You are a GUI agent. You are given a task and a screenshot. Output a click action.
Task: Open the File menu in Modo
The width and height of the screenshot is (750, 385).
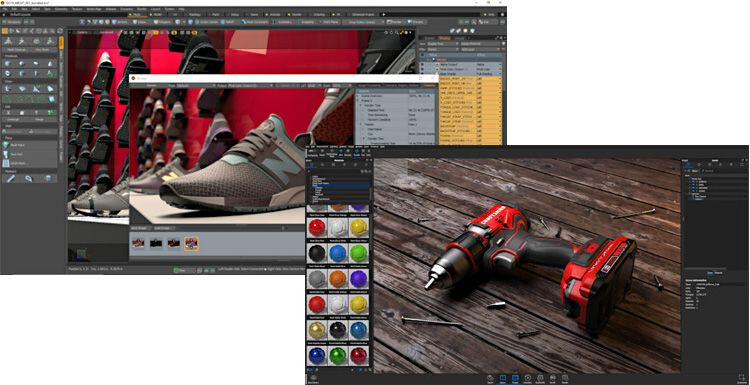[x=4, y=9]
